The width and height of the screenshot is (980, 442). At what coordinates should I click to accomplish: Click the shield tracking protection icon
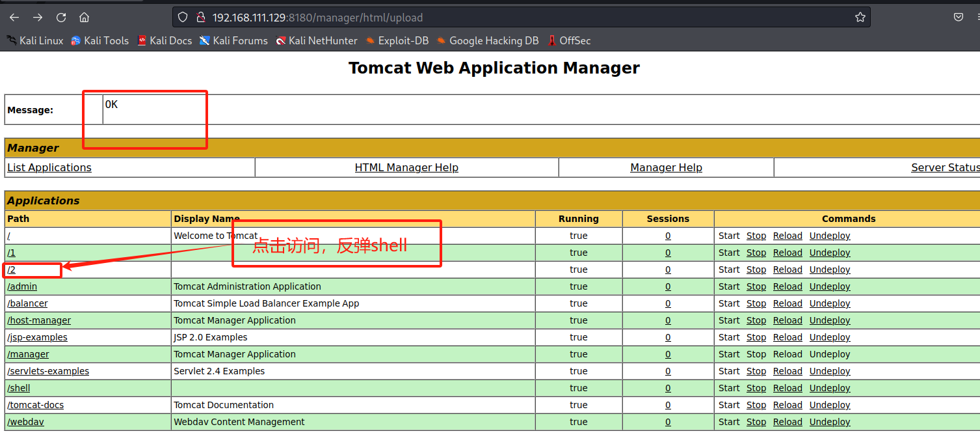click(183, 18)
